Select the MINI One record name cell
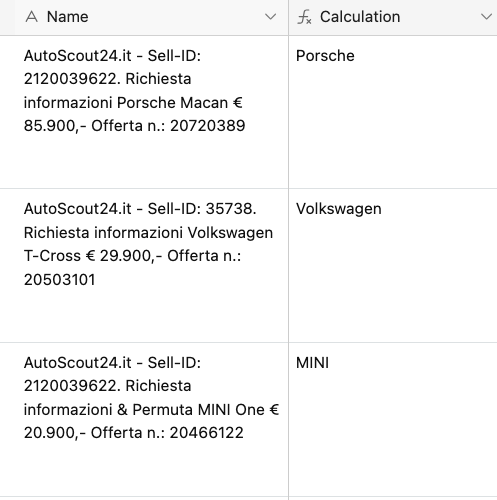The image size is (497, 500). (x=152, y=419)
